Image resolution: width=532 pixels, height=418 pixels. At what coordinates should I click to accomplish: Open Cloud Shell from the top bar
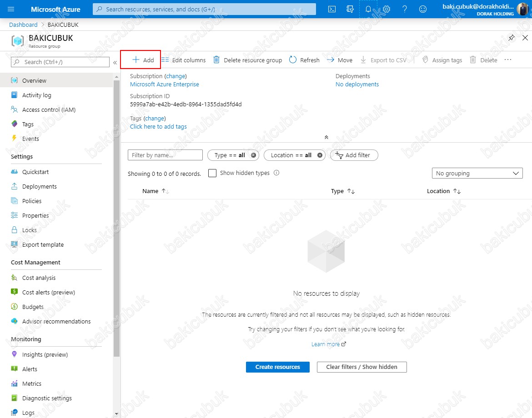click(332, 9)
